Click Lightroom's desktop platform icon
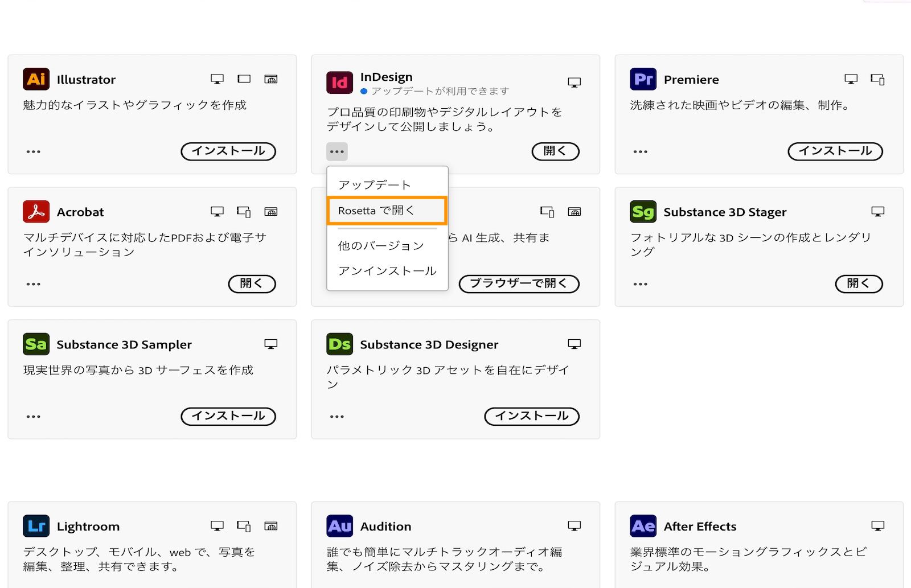Screen dimensions: 911x588 point(217,526)
